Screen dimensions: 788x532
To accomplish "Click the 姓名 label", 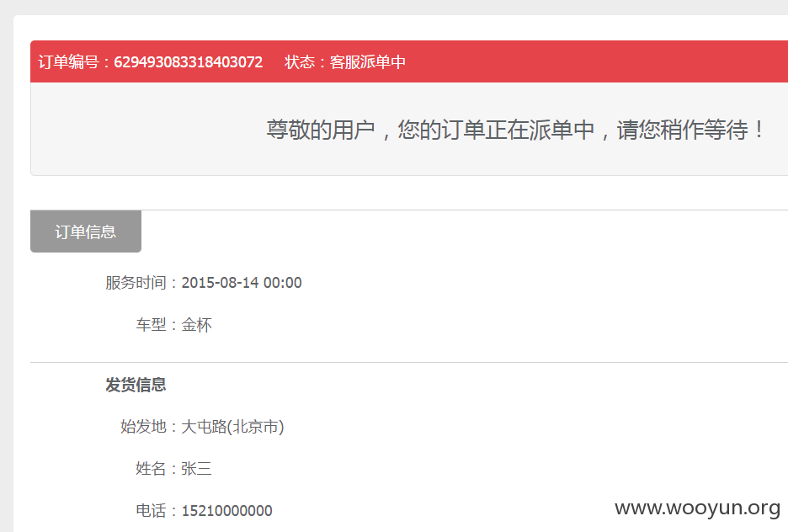I will click(x=151, y=469).
